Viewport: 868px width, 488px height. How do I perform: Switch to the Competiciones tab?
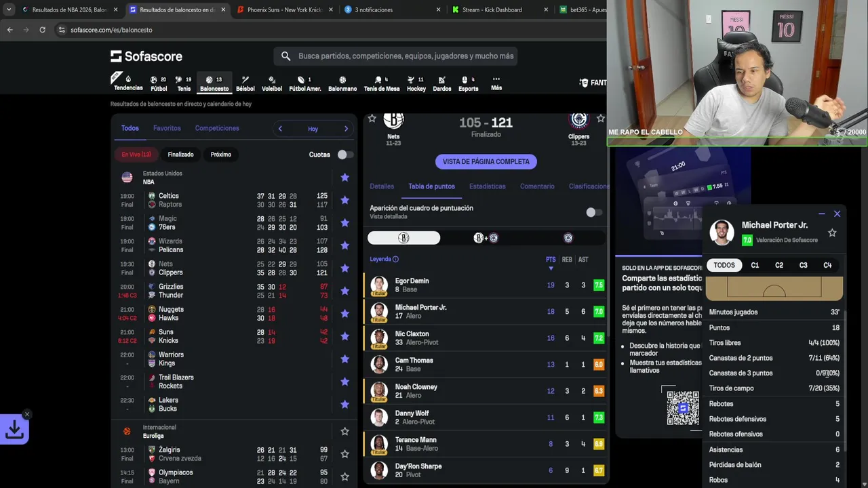(217, 128)
